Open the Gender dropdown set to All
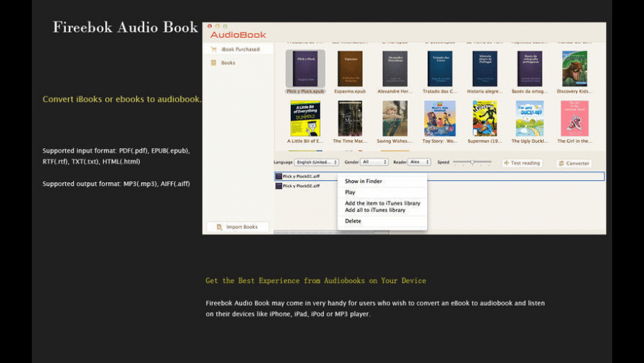The width and height of the screenshot is (644, 363). [374, 162]
